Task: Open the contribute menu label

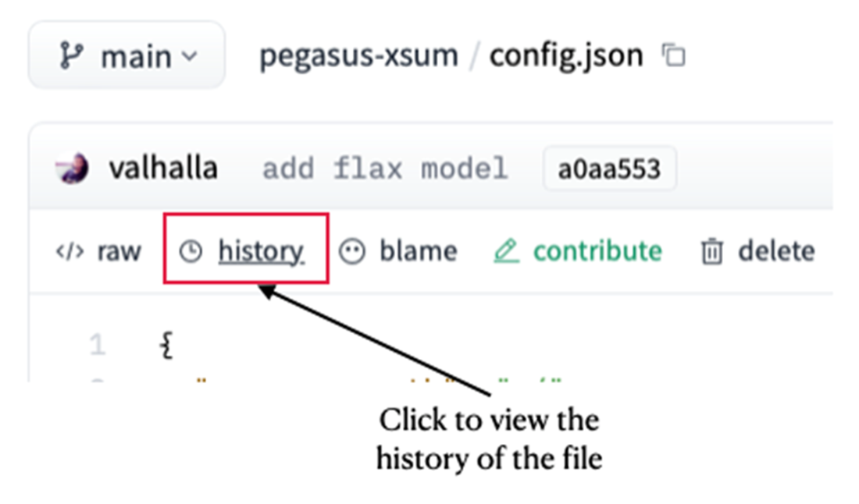Action: coord(597,251)
